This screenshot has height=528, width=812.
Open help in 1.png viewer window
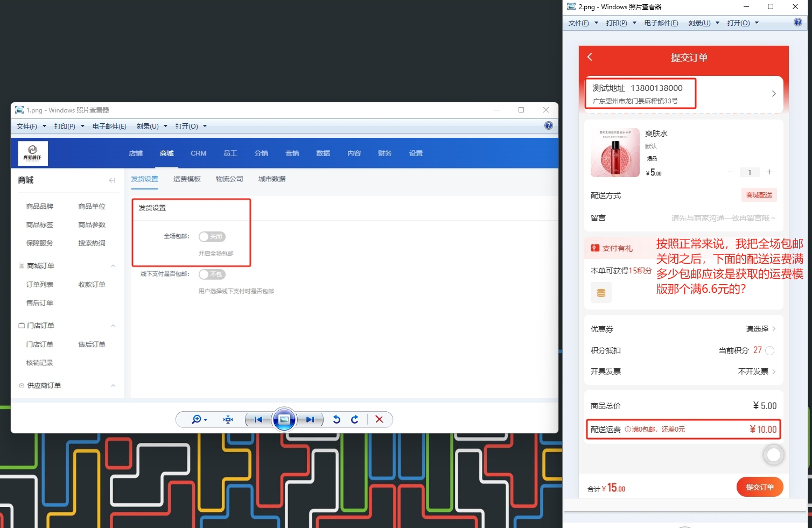[548, 126]
